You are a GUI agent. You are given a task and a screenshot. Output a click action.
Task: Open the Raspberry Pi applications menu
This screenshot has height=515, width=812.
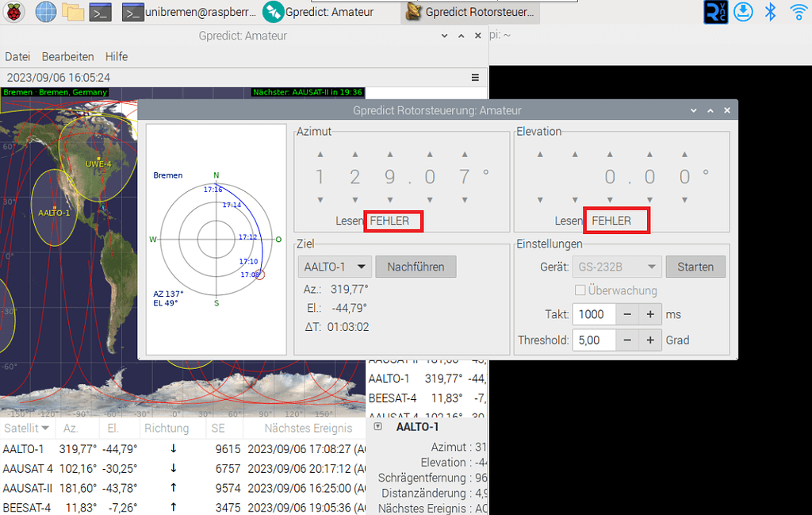(13, 12)
